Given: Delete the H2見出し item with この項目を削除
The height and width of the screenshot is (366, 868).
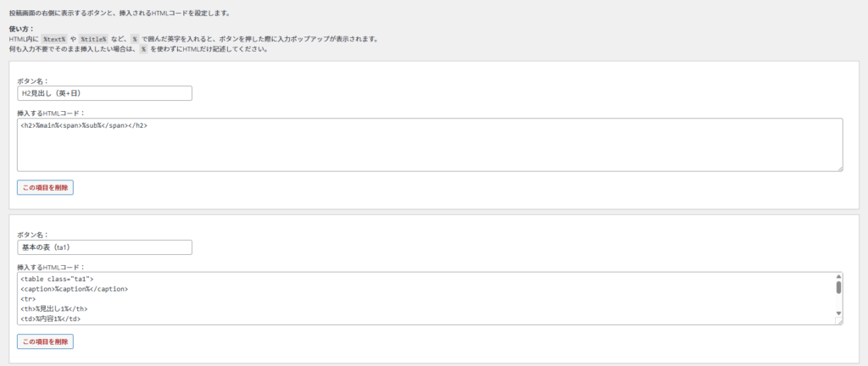Looking at the screenshot, I should [x=45, y=187].
